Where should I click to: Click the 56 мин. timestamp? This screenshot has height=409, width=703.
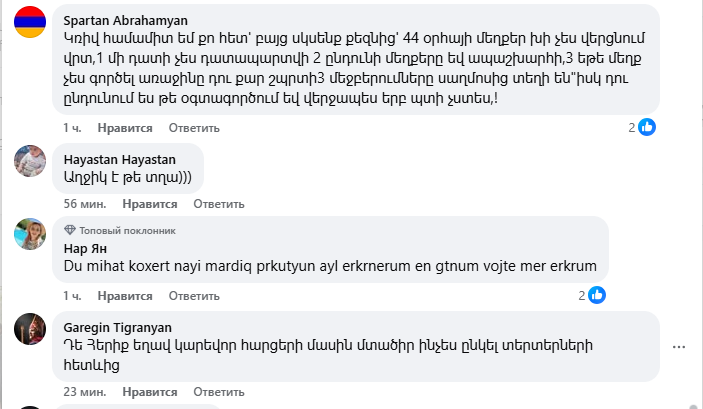pos(85,203)
